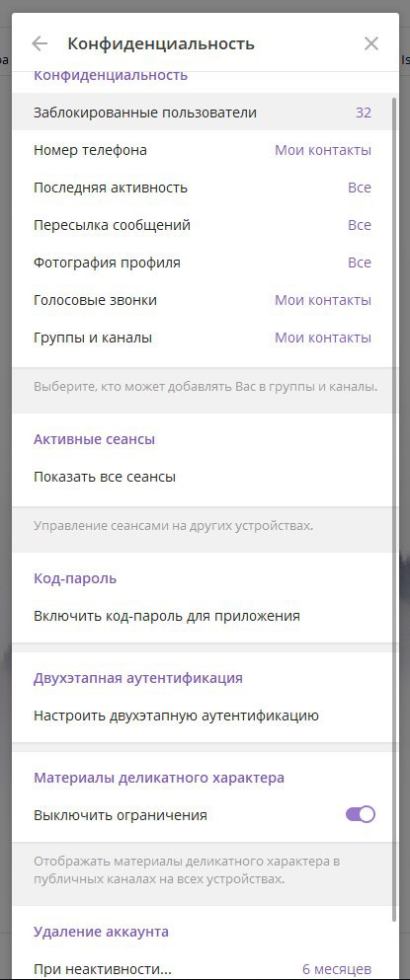Click the Активные сеансы section heading
This screenshot has width=410, height=980.
point(94,439)
